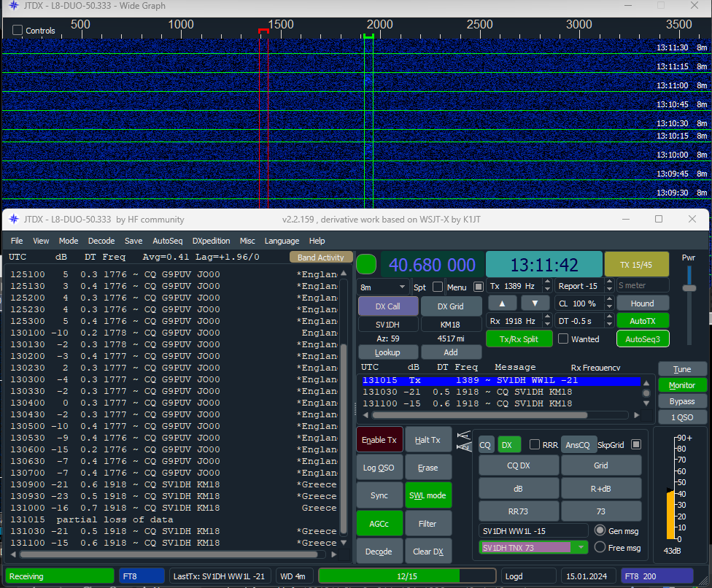Click the generated message field SV1DH WW1L -15

pyautogui.click(x=533, y=530)
